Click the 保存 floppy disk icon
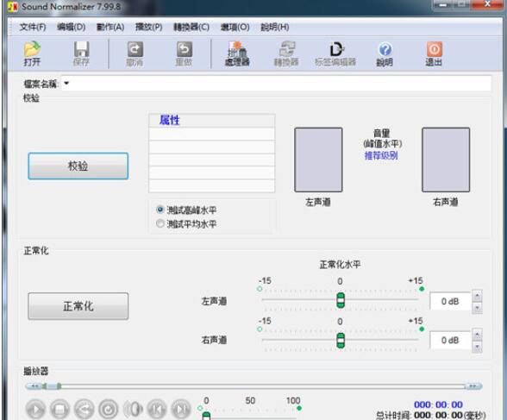Viewport: 507px width, 420px height. point(81,49)
